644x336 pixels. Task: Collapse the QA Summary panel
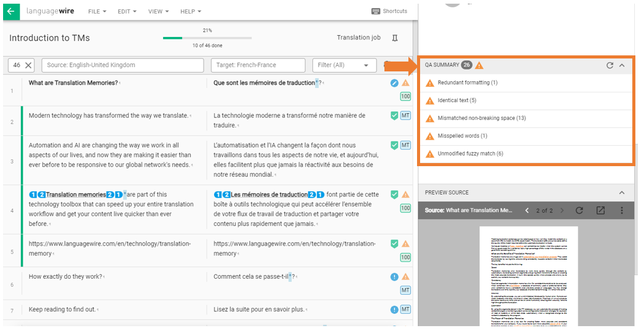[622, 65]
